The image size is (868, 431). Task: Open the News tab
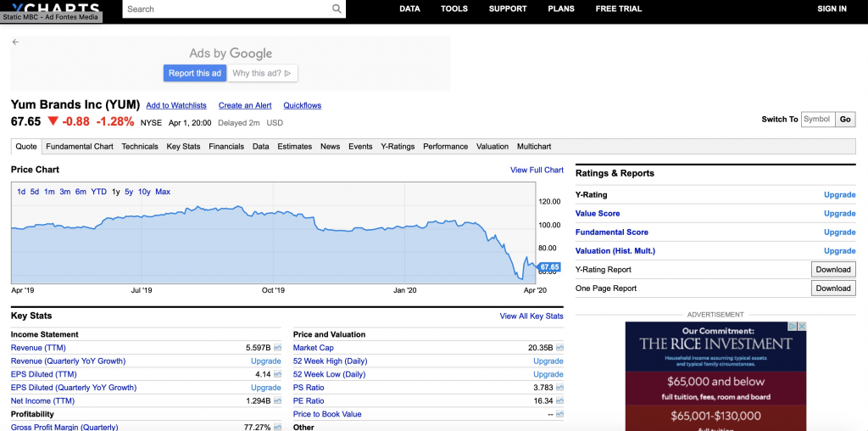[330, 147]
